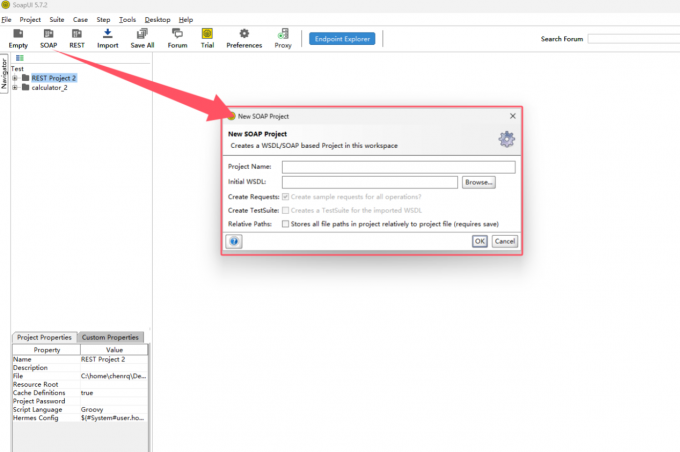Image resolution: width=680 pixels, height=452 pixels.
Task: Open Preferences gear in toolbar
Action: click(x=244, y=38)
